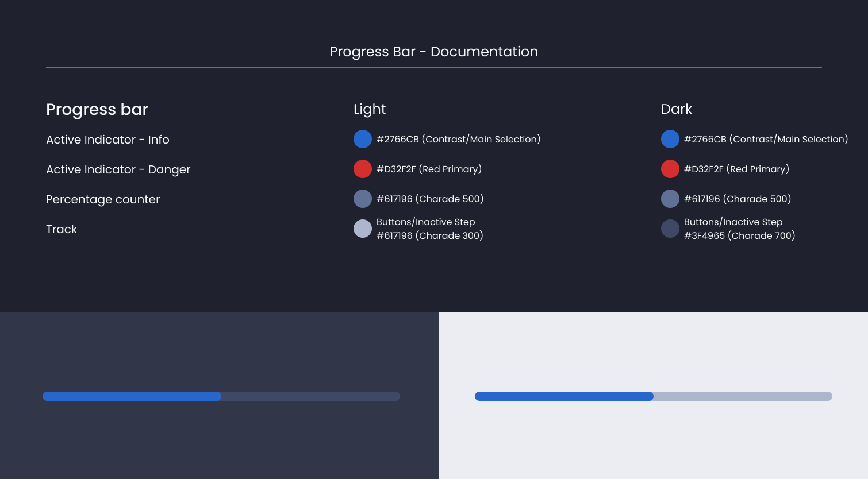This screenshot has height=479, width=868.
Task: Click the "Active Indicator - Danger" label
Action: [118, 169]
